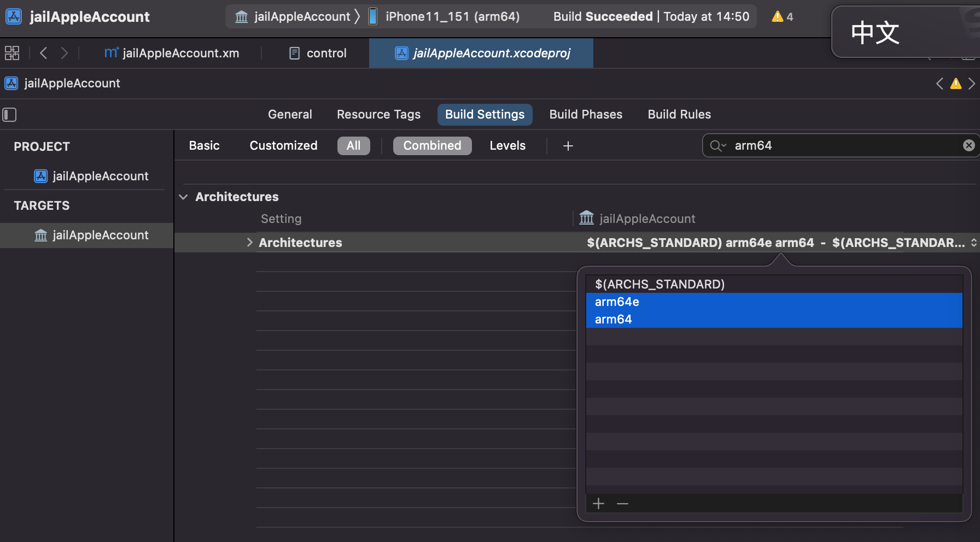Click the jailAppleAccount scheme in toolbar

(293, 16)
